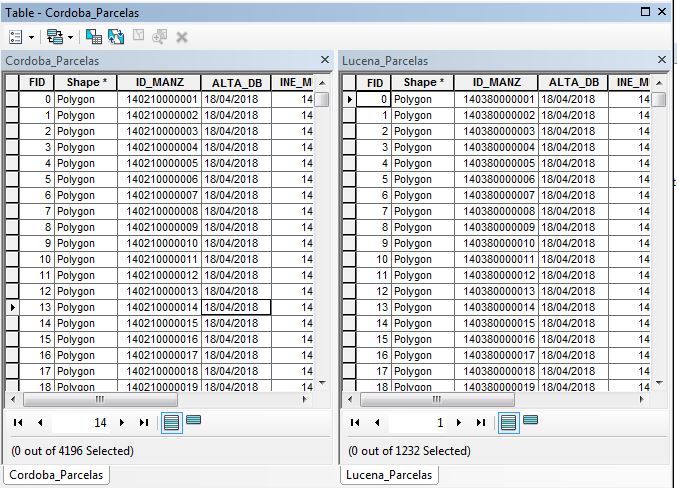Go to next record in Cordoba_Parcelas
Viewport: 677px width, 488px height.
[123, 423]
